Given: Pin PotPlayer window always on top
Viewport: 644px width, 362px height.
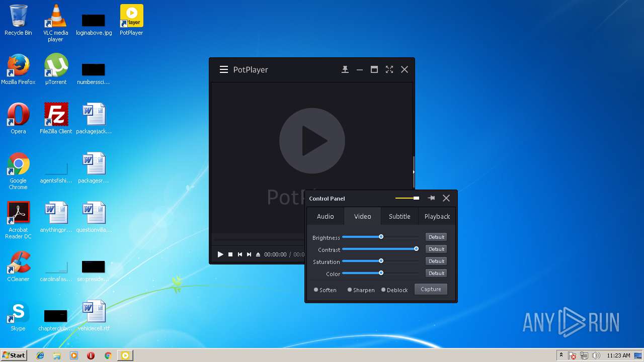Looking at the screenshot, I should 345,70.
